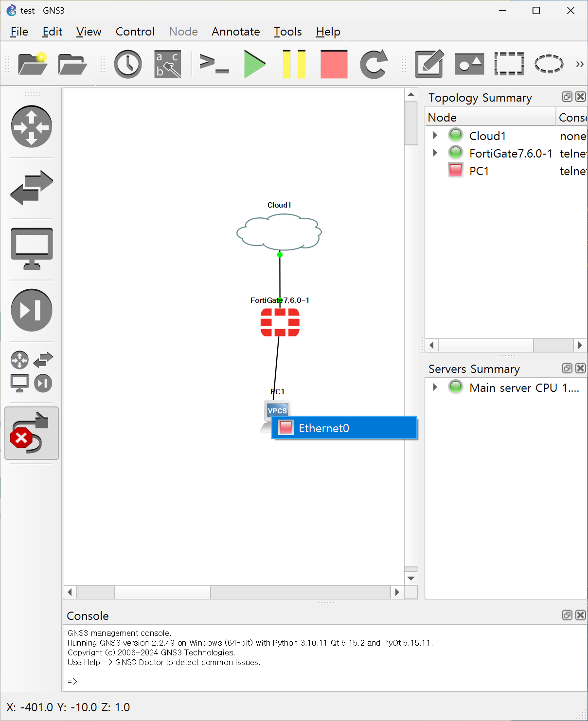The image size is (588, 721).
Task: Add a note annotation
Action: 429,64
